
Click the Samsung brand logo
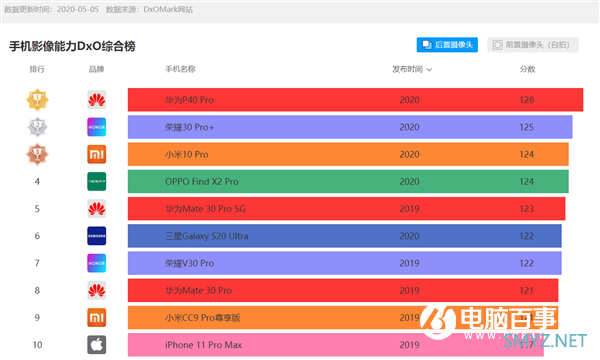click(x=96, y=236)
